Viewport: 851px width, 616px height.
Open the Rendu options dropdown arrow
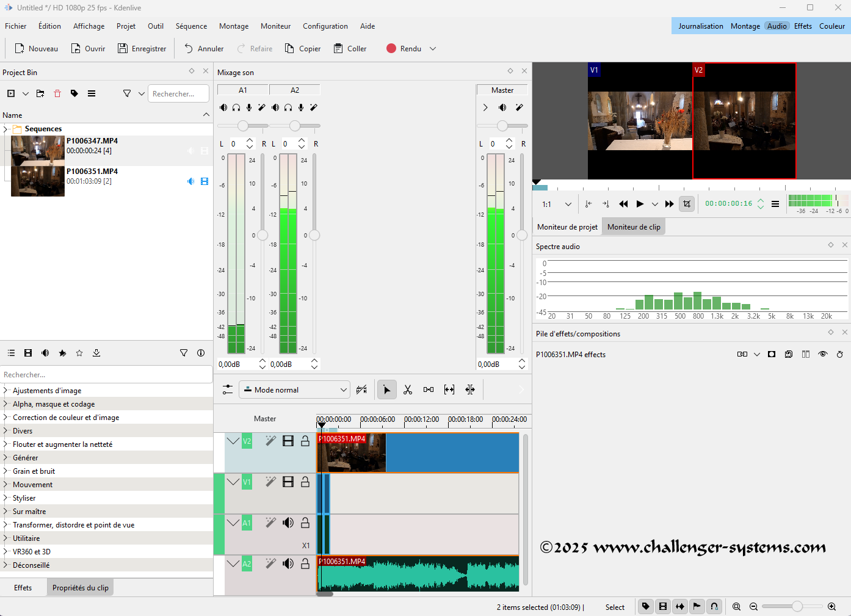433,49
